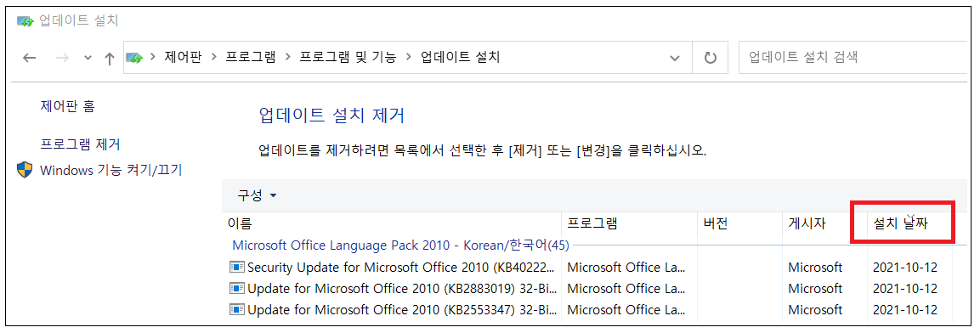Click 업데이트 설치 breadcrumb segment
Screen dimensions: 980x333
coord(460,58)
